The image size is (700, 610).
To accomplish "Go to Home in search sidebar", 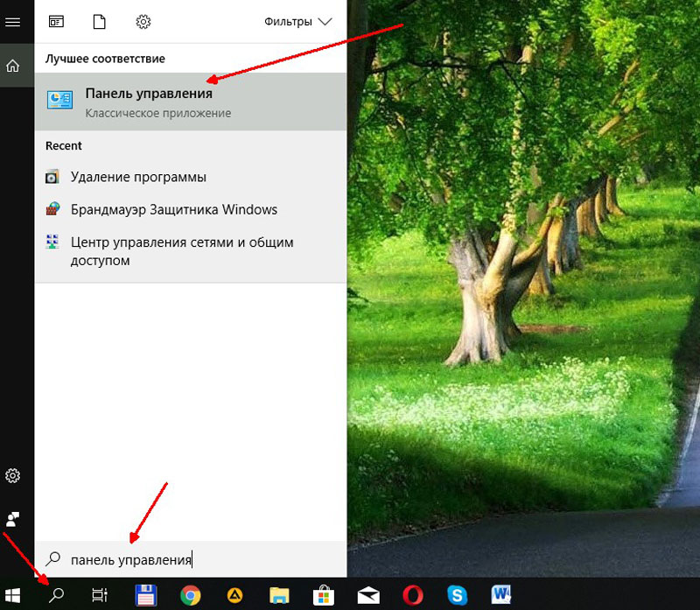I will [x=12, y=66].
